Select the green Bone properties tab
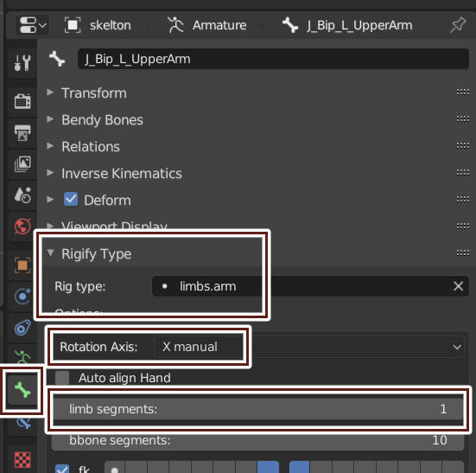Viewport: 476px width, 473px height. click(22, 390)
